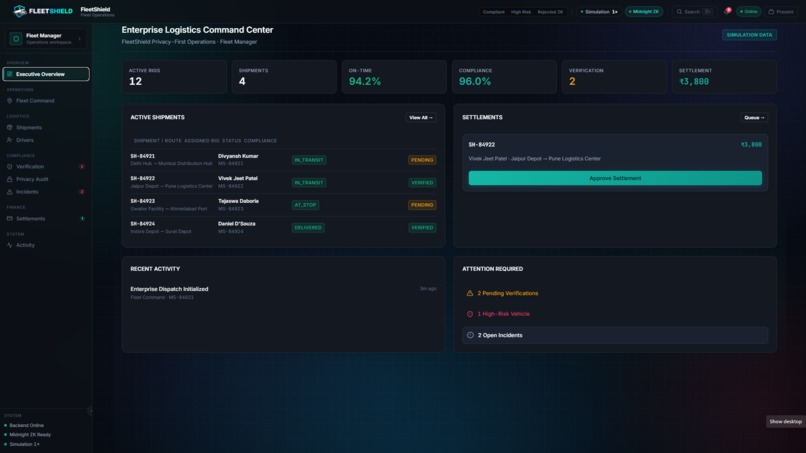Select shipment SH-84921 in the table
The height and width of the screenshot is (453, 806).
[x=283, y=160]
